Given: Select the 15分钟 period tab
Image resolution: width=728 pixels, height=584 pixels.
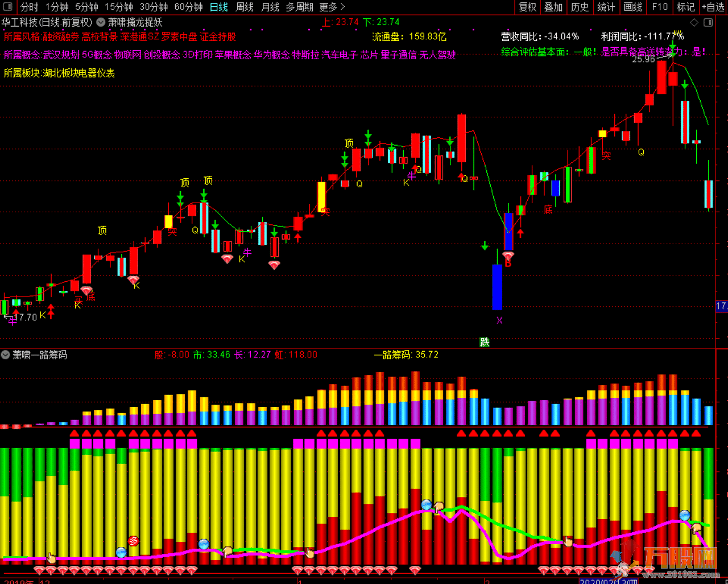Looking at the screenshot, I should [x=119, y=7].
